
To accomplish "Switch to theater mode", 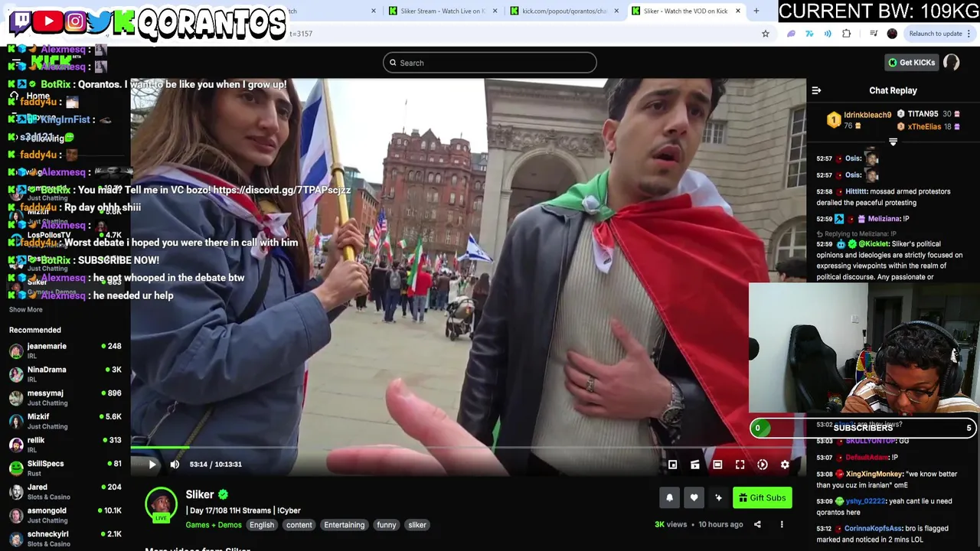I will 717,465.
